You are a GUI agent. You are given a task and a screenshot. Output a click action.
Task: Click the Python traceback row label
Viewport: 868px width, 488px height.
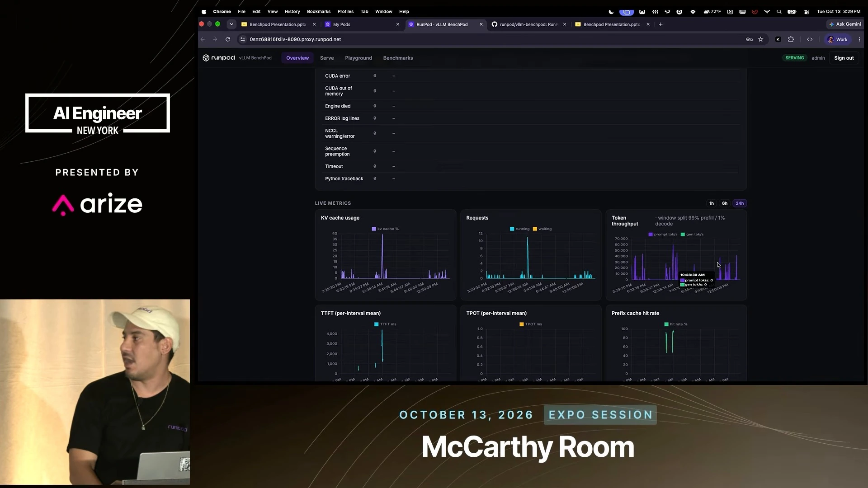[x=344, y=179]
